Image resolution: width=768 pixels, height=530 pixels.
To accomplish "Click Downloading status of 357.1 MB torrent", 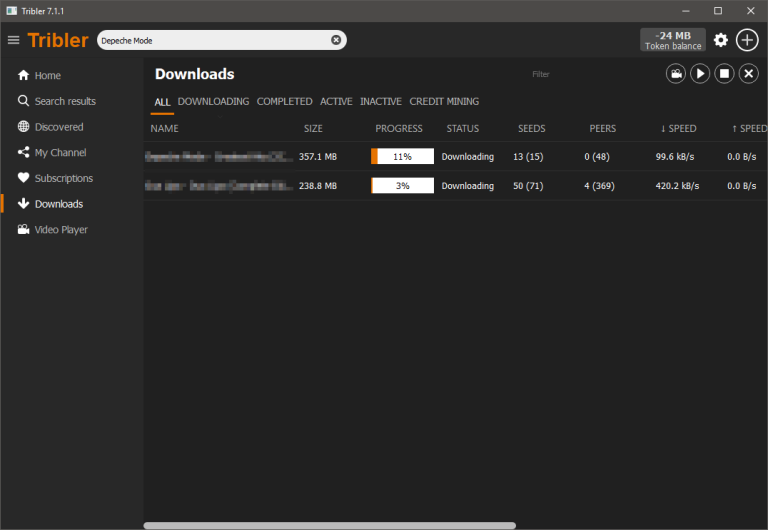I will [467, 157].
